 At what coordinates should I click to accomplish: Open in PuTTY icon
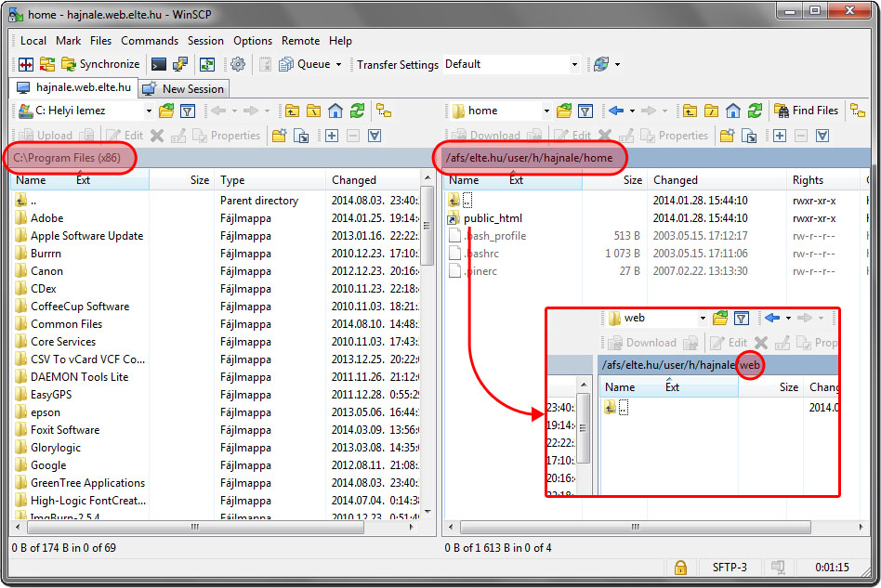[x=179, y=65]
